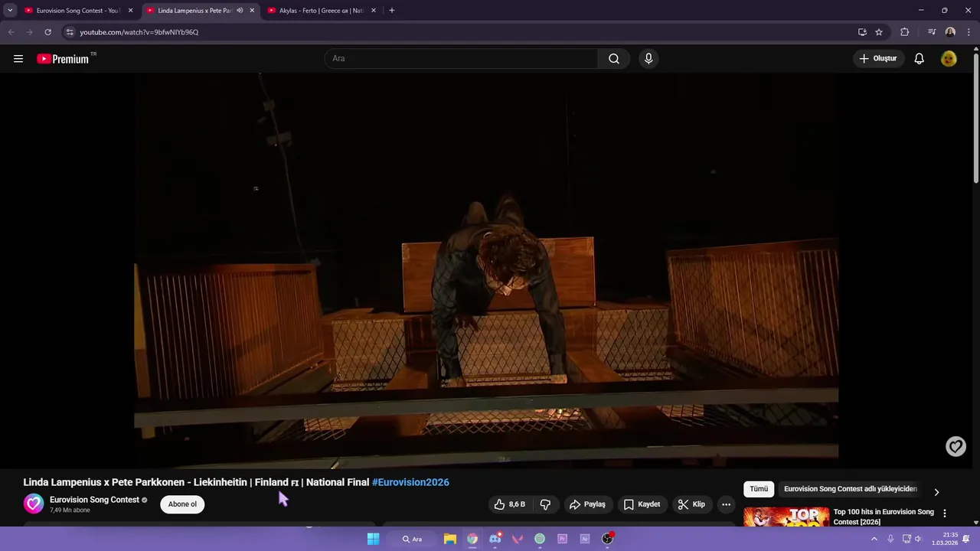Open Spotify from the taskbar

click(540, 539)
